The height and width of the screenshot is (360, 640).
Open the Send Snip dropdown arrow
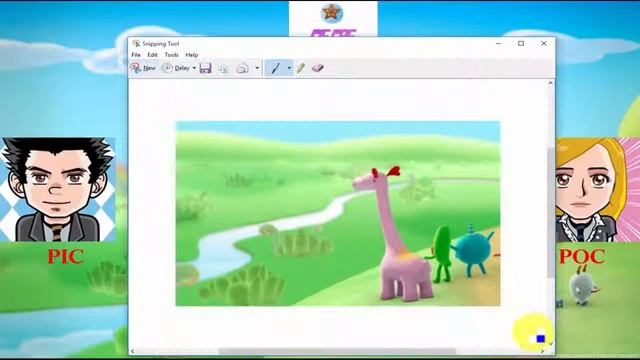click(x=257, y=68)
